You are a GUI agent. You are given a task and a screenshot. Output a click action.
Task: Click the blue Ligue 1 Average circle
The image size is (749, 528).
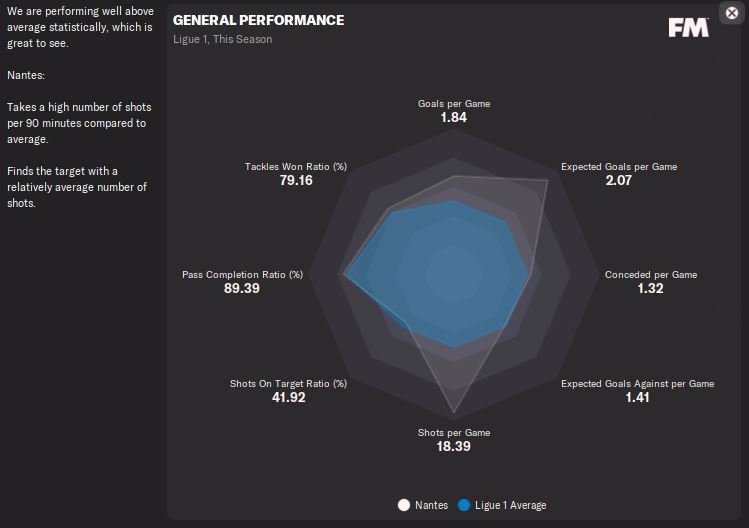point(462,505)
